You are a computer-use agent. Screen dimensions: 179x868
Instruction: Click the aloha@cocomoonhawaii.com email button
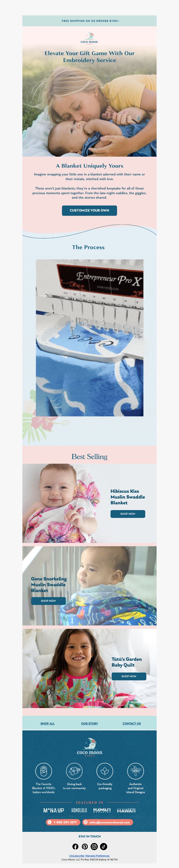click(x=108, y=822)
